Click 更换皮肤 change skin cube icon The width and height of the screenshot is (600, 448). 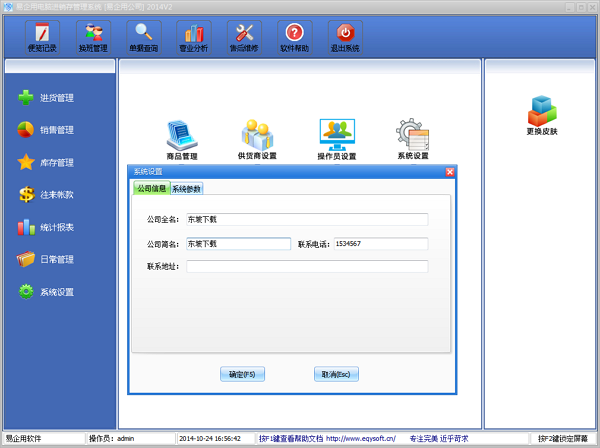(x=542, y=115)
